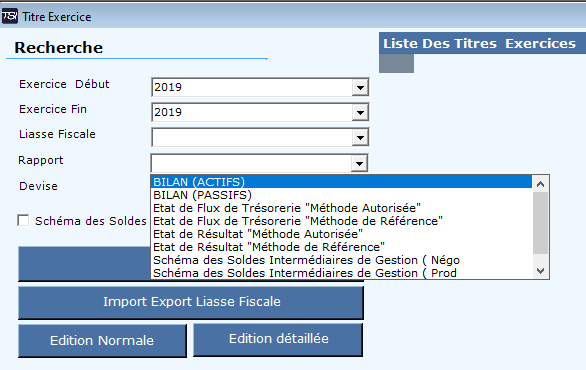Open the Liasse Fiscale dropdown arrow
Viewport: 586px width, 370px height.
pos(360,138)
